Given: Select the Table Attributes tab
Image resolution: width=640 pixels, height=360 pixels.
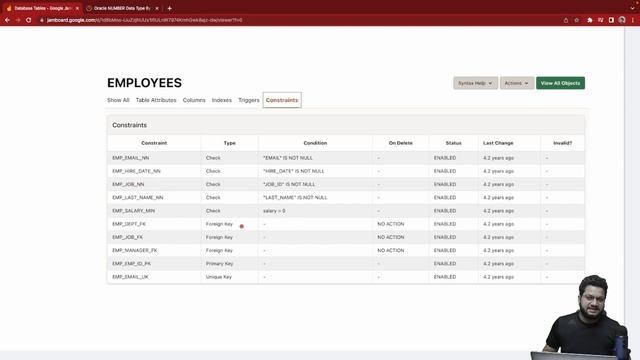Looking at the screenshot, I should [156, 100].
